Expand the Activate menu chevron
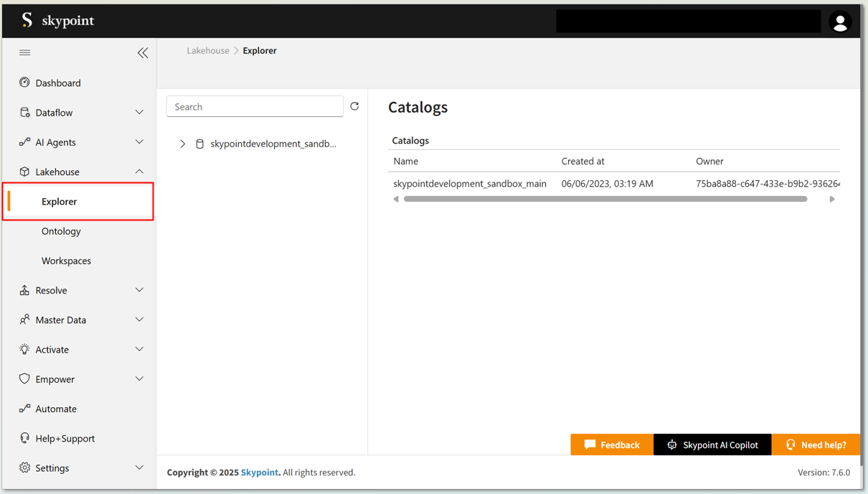This screenshot has width=868, height=494. click(139, 349)
